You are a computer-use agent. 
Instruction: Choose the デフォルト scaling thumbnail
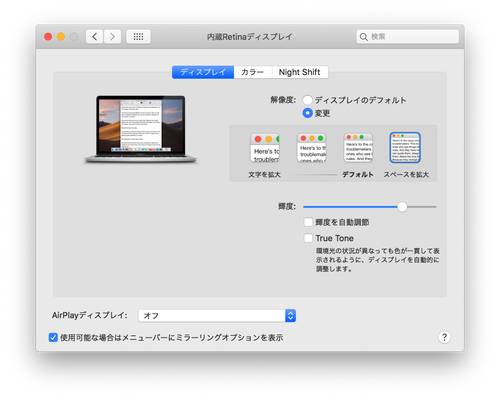click(x=358, y=148)
